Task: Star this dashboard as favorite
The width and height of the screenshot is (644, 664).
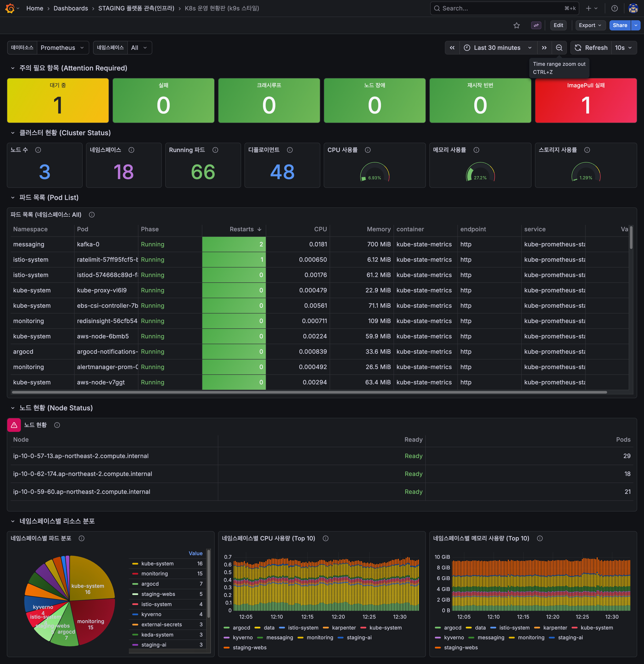Action: coord(516,25)
